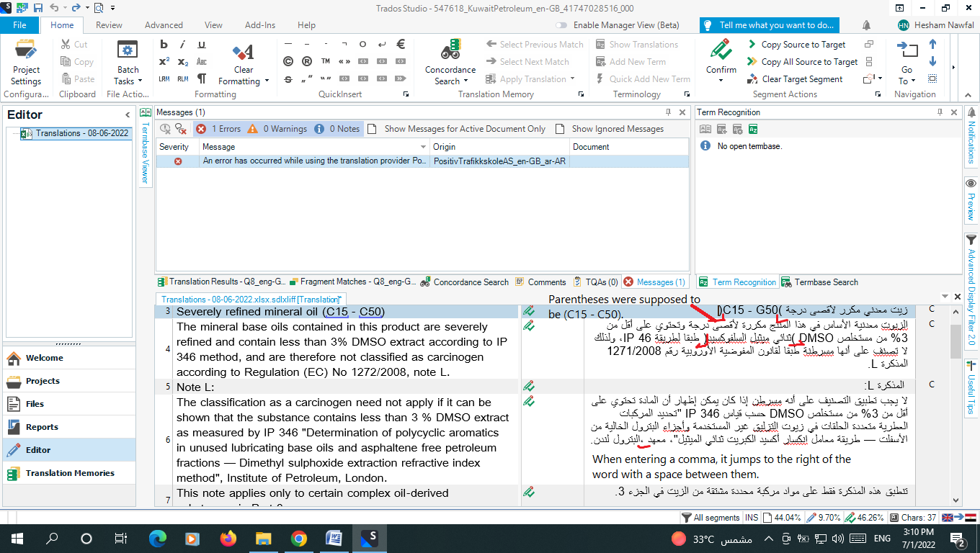Show paragraph formatting marks
Viewport: 980px width, 553px height.
(x=202, y=79)
